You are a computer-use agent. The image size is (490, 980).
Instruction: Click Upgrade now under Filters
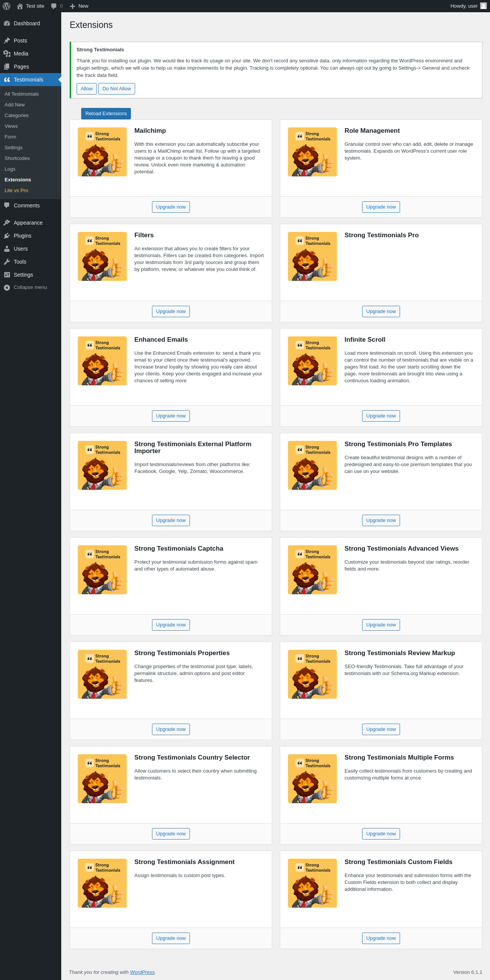click(x=171, y=311)
